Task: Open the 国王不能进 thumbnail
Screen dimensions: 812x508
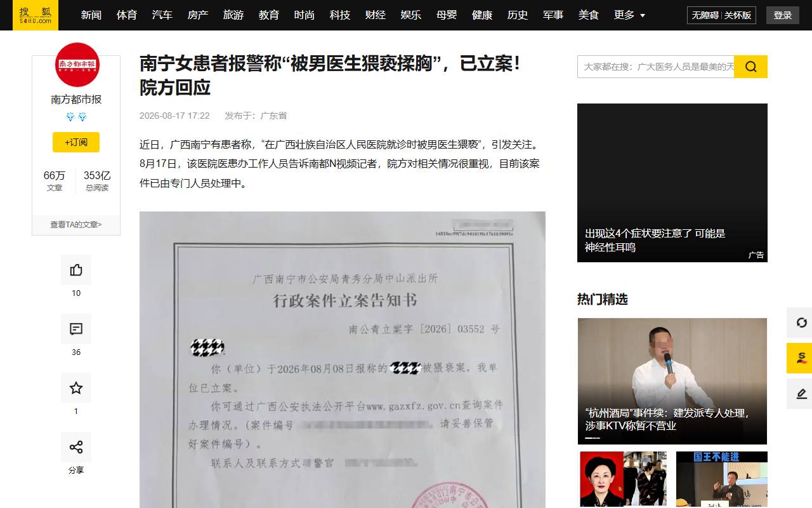Action: click(722, 479)
